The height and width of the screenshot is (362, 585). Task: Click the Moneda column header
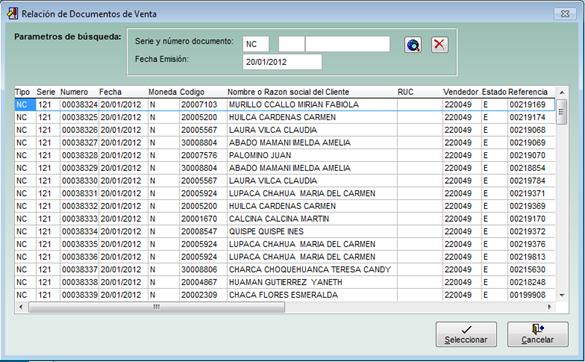click(x=162, y=92)
